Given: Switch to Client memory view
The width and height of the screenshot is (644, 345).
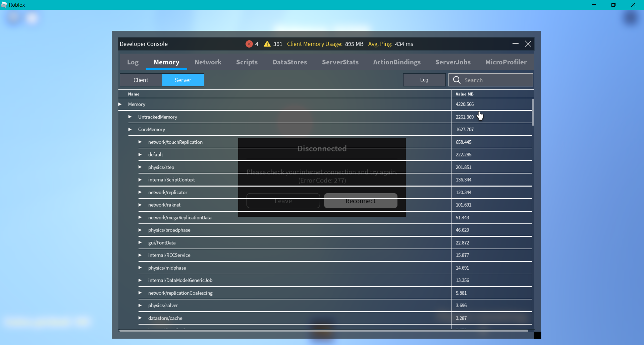Looking at the screenshot, I should pyautogui.click(x=141, y=80).
